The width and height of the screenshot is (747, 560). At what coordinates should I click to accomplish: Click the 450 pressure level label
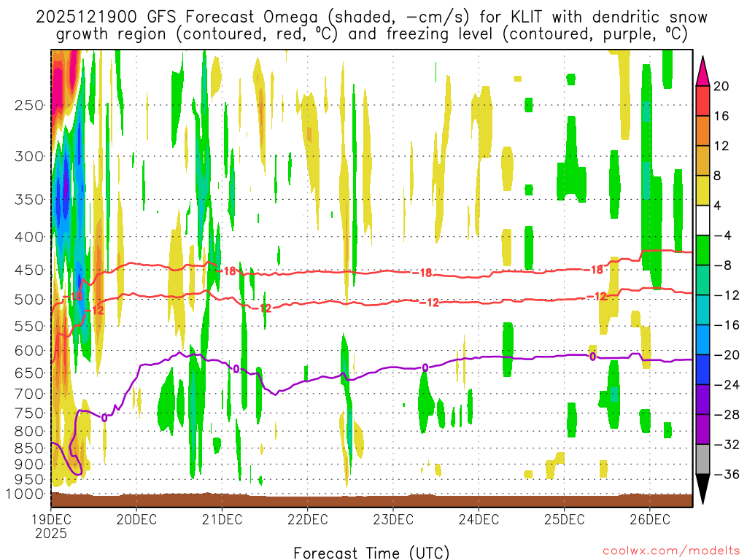tap(29, 270)
